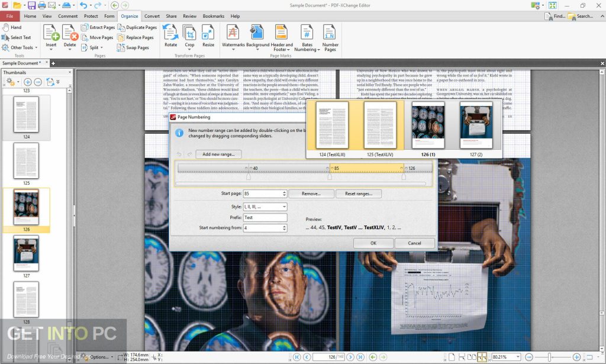Open Header and Footer tool

pyautogui.click(x=281, y=37)
